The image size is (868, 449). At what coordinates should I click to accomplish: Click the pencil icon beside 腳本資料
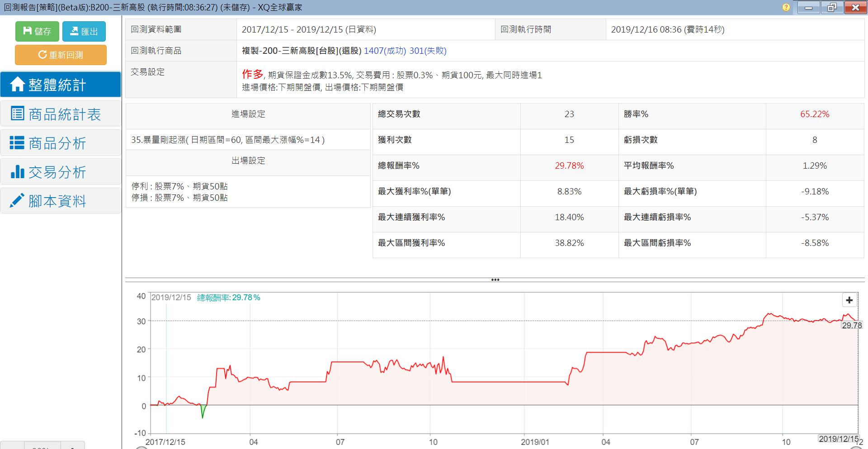click(x=17, y=201)
